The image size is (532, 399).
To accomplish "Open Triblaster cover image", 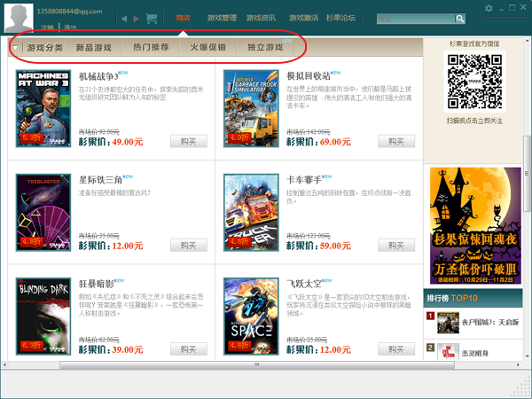I will [43, 213].
